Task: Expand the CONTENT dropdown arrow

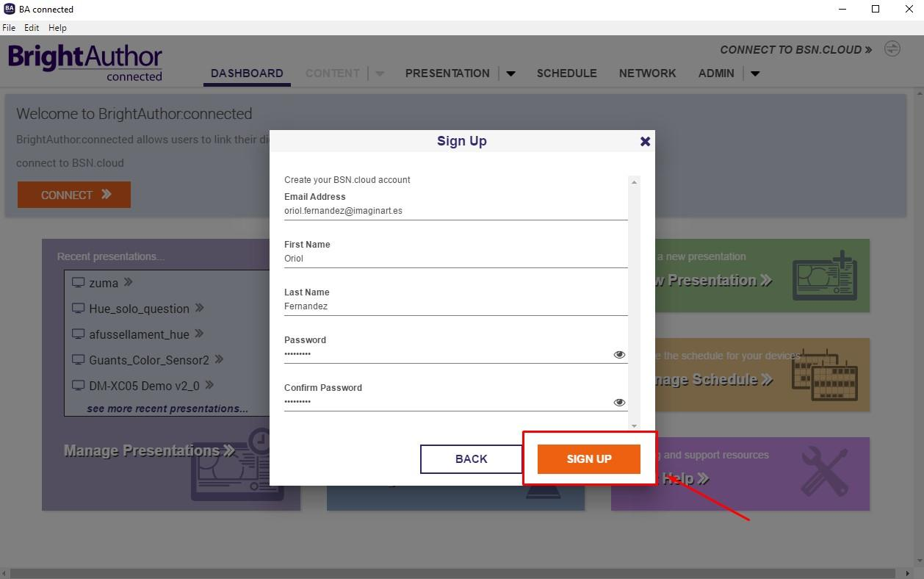Action: (x=380, y=73)
